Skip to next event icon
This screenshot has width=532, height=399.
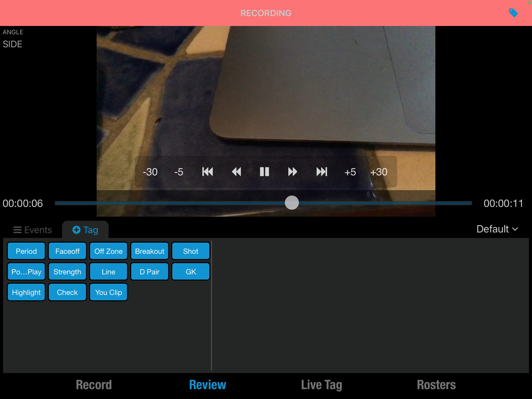322,172
